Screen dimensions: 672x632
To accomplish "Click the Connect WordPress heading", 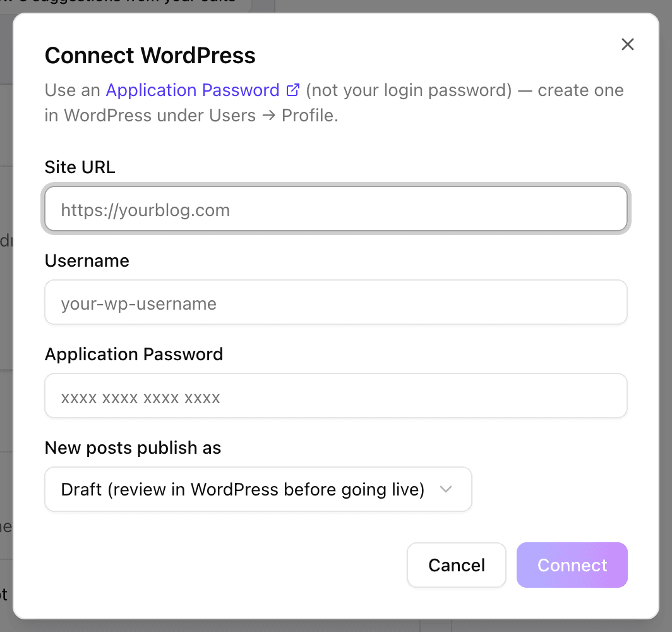I will 150,56.
